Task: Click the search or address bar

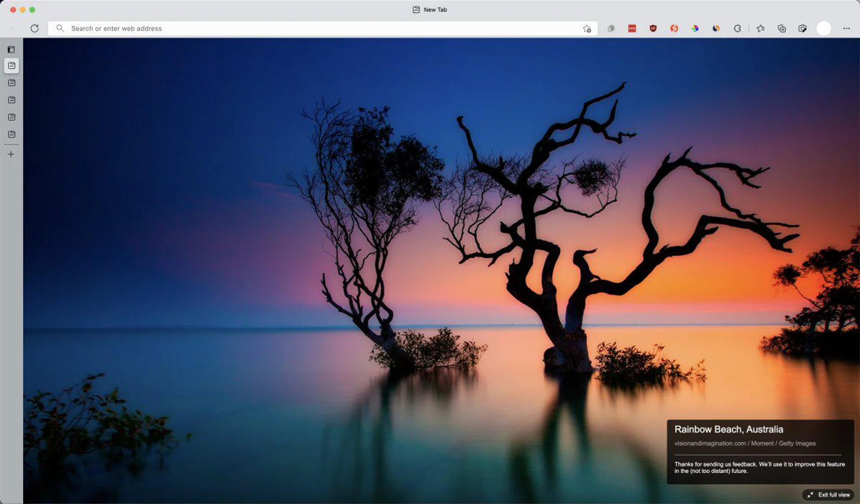Action: coord(314,28)
